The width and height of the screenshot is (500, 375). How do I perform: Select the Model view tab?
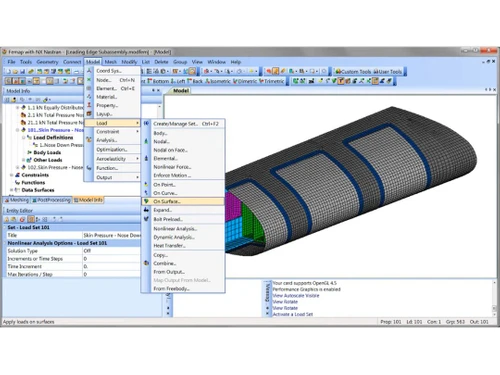pyautogui.click(x=181, y=91)
